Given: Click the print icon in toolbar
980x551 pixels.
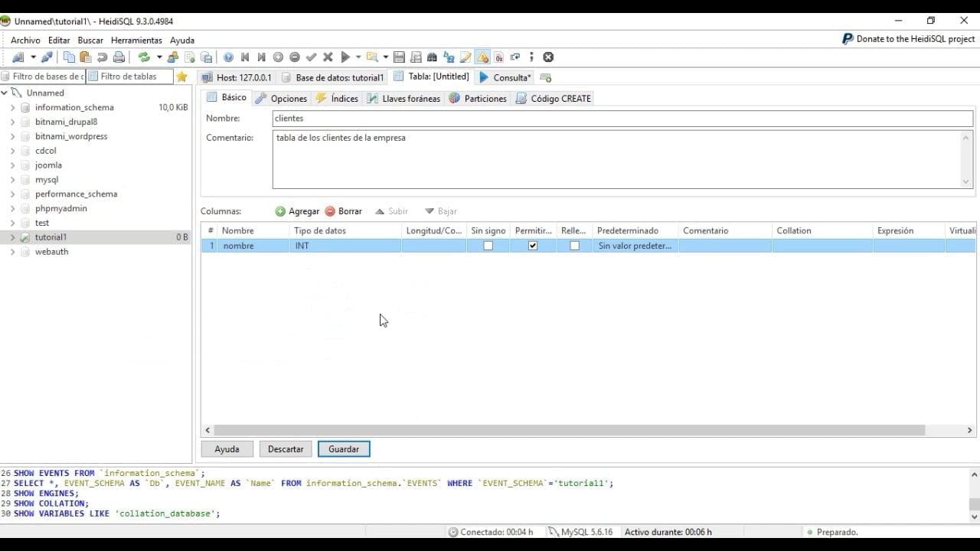Looking at the screenshot, I should (119, 57).
